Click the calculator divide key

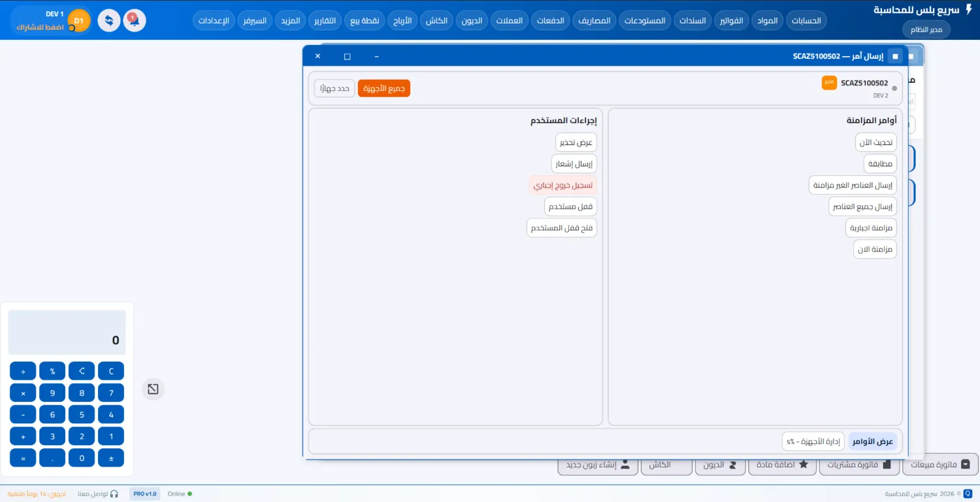[23, 371]
